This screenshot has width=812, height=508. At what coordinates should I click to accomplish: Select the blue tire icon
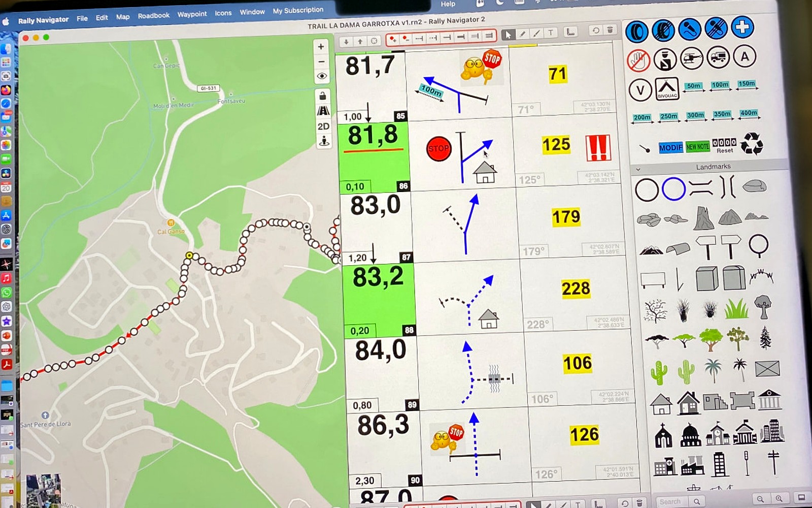coord(636,31)
